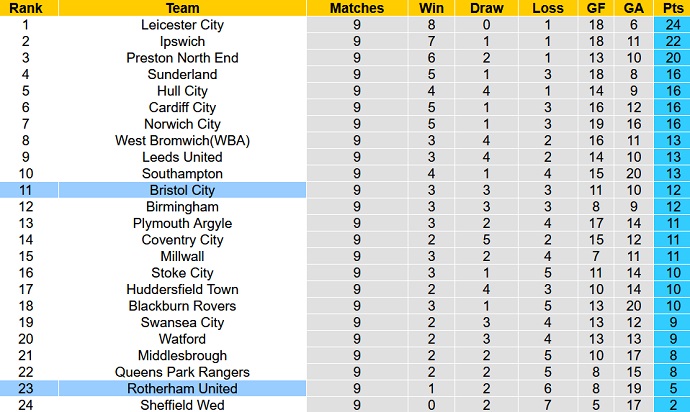Click Leicester City's 24 points cell
The width and height of the screenshot is (690, 412).
coord(670,25)
